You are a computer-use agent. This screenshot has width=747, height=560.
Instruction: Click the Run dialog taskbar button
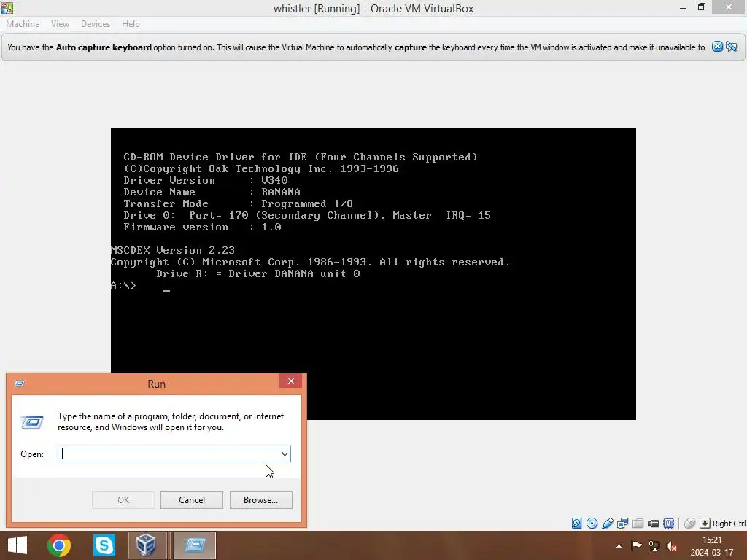(x=194, y=545)
